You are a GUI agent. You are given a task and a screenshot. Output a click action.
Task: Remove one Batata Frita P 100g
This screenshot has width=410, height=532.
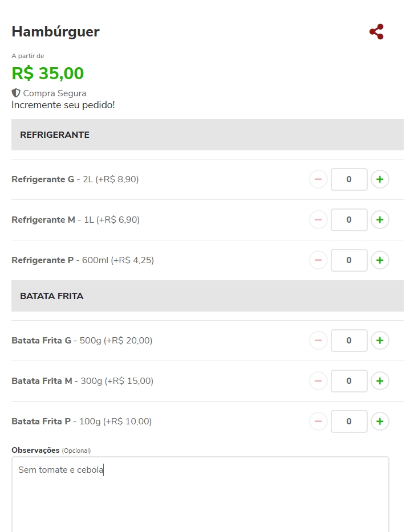tap(318, 421)
